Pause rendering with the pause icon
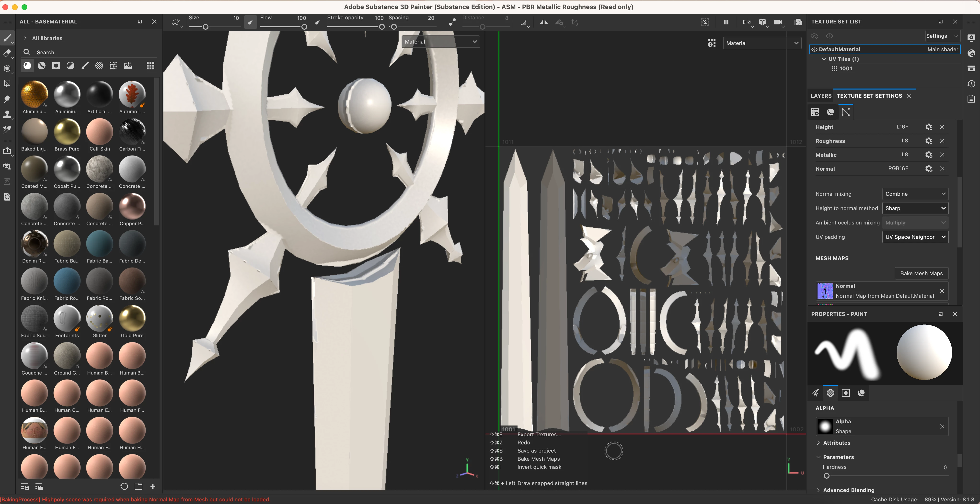Screen dimensions: 980x504 point(726,22)
